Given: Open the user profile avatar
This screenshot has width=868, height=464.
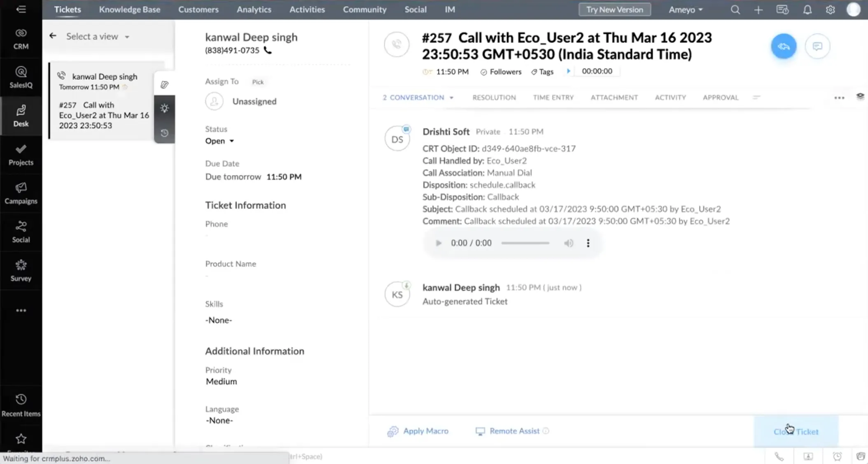Looking at the screenshot, I should pyautogui.click(x=853, y=9).
